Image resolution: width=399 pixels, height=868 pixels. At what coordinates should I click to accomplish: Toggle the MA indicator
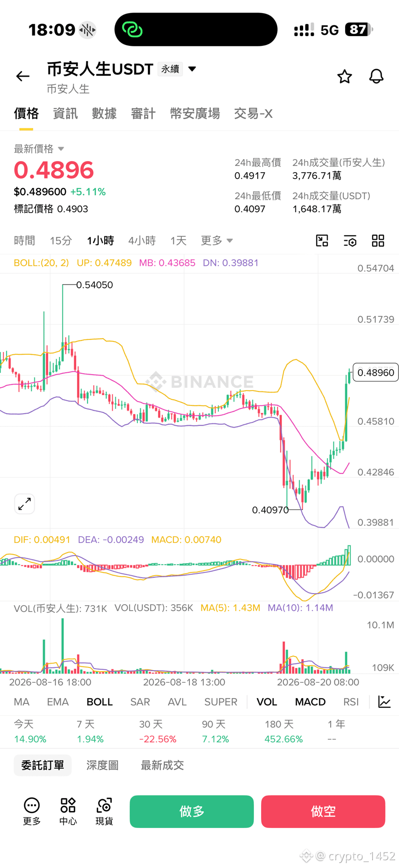[22, 702]
